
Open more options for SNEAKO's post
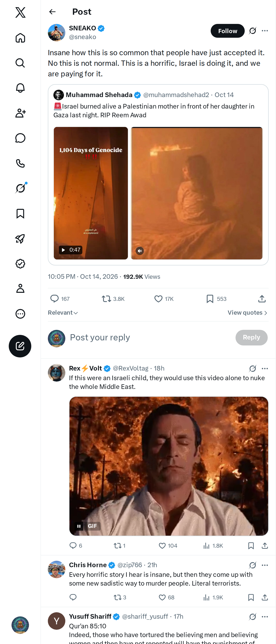click(265, 31)
